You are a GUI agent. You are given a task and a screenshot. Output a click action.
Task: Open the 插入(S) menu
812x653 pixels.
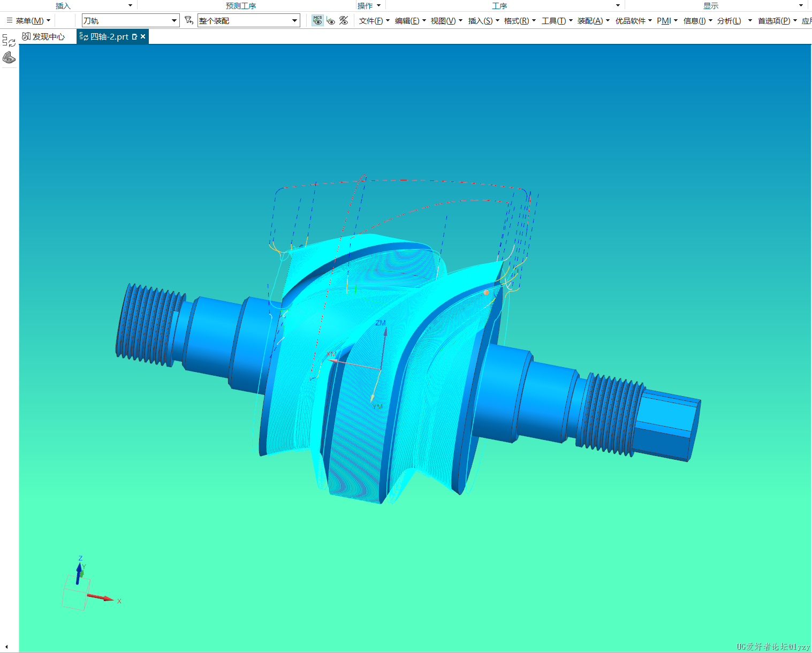click(x=483, y=21)
